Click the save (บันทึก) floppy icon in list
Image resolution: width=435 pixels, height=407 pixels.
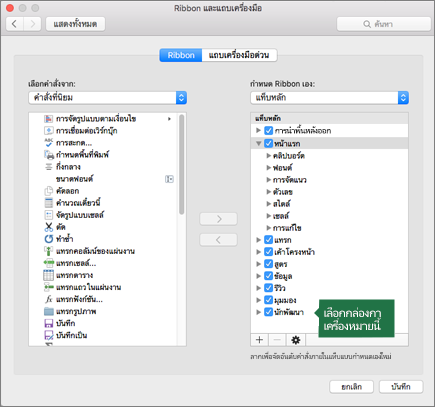(49, 323)
